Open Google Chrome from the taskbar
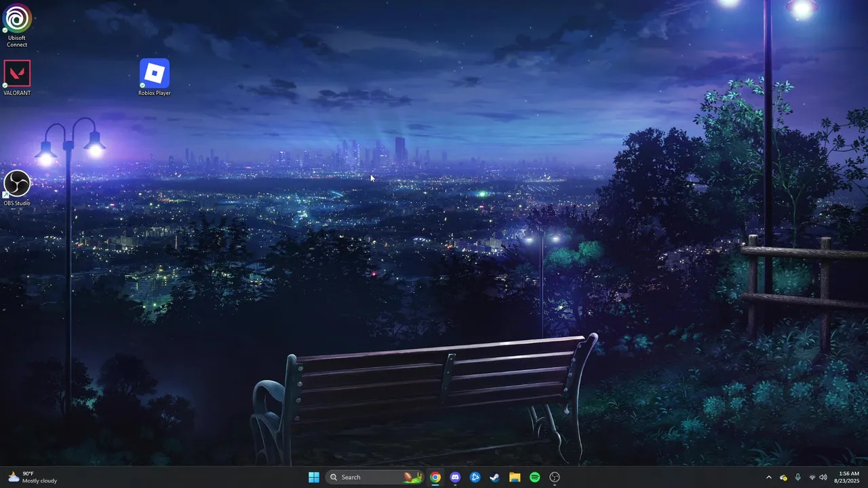Image resolution: width=868 pixels, height=488 pixels. (435, 477)
